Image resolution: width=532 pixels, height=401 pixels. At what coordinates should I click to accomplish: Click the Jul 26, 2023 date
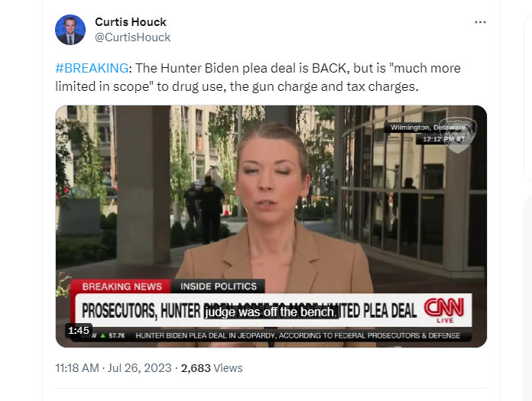click(139, 368)
